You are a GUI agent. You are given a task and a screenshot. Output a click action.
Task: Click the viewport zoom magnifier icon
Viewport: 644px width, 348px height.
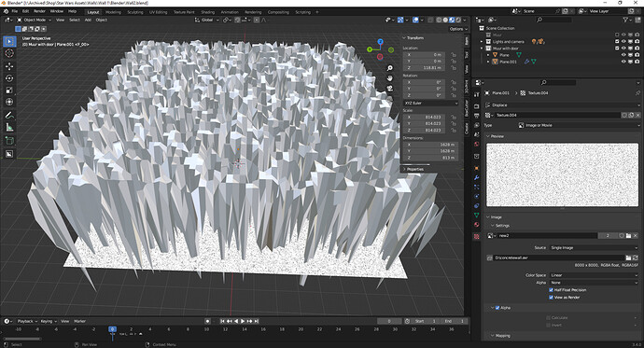(x=390, y=68)
